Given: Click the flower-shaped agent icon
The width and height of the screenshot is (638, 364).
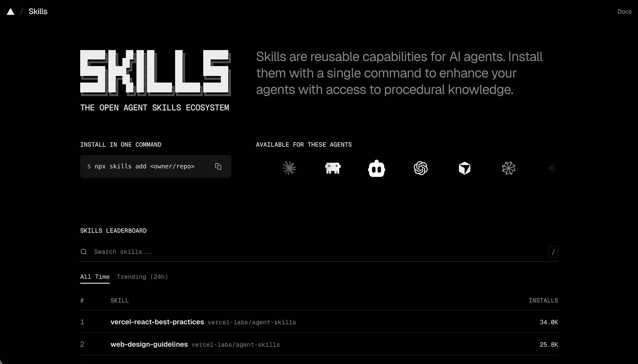Looking at the screenshot, I should [508, 168].
